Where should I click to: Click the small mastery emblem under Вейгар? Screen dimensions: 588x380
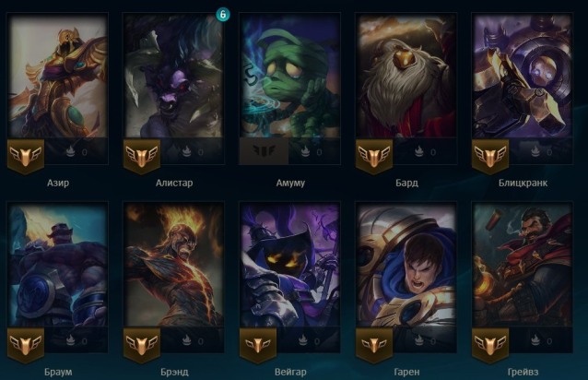click(258, 346)
